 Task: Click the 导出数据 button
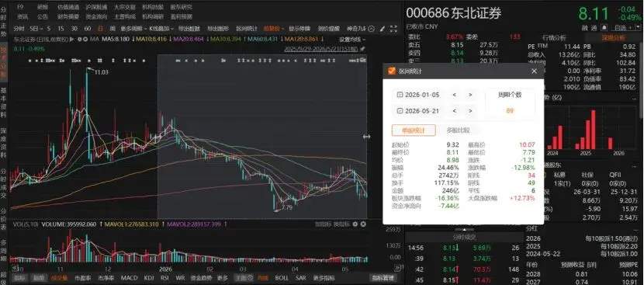tap(189, 29)
